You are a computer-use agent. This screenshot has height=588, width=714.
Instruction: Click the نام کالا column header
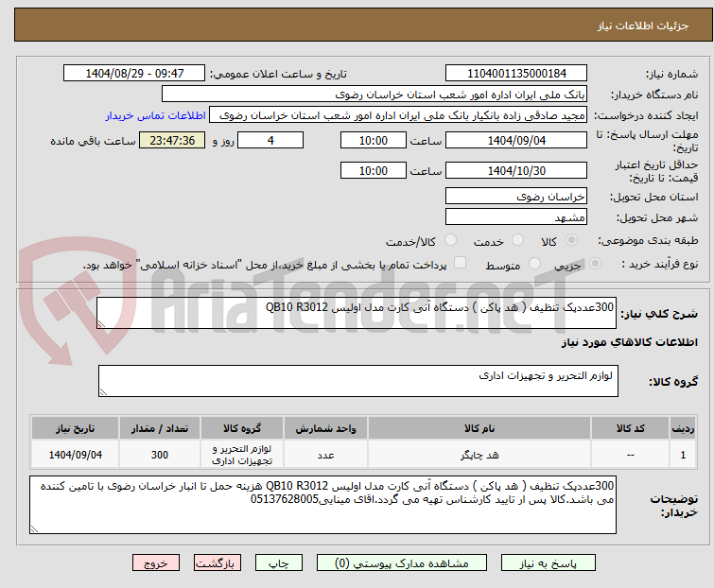[479, 428]
